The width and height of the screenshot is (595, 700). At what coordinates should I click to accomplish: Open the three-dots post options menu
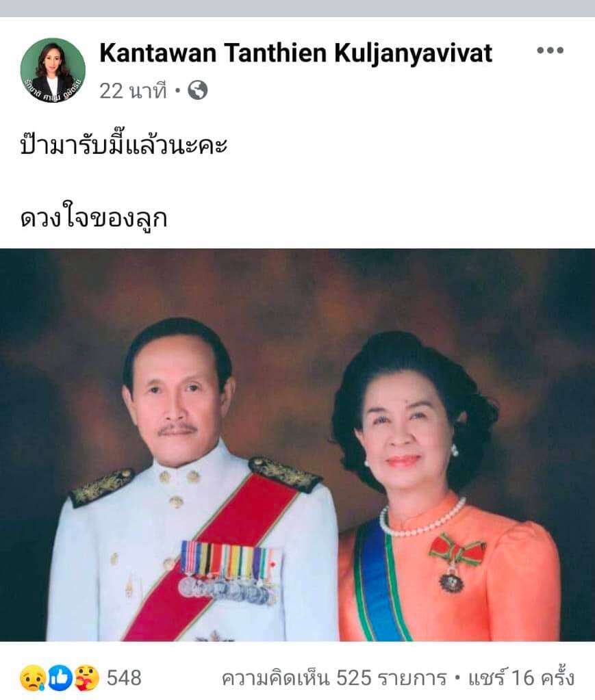(550, 50)
